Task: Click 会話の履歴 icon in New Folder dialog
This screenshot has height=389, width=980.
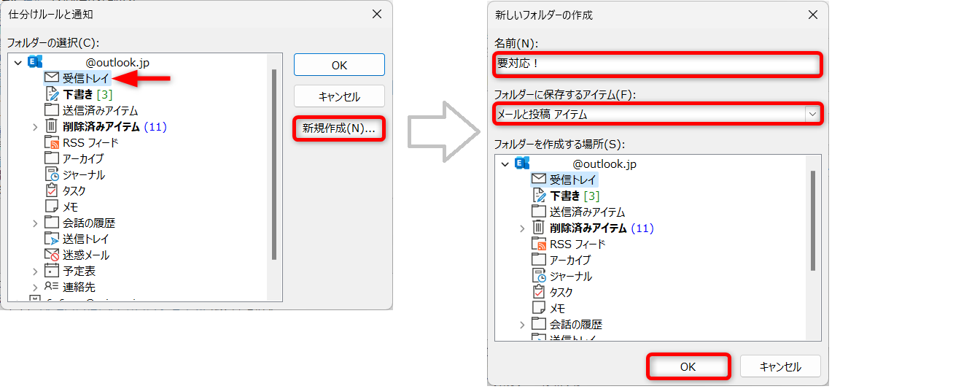Action: pos(538,324)
